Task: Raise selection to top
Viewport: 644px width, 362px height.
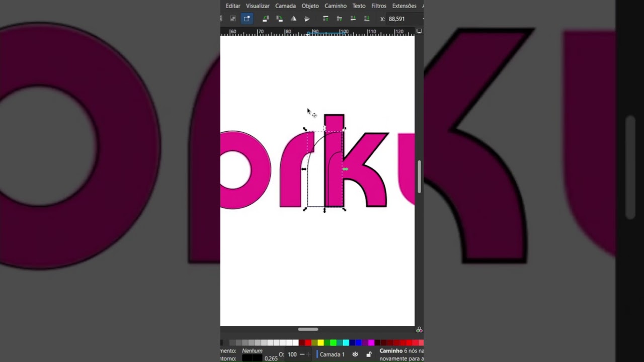Action: tap(326, 19)
